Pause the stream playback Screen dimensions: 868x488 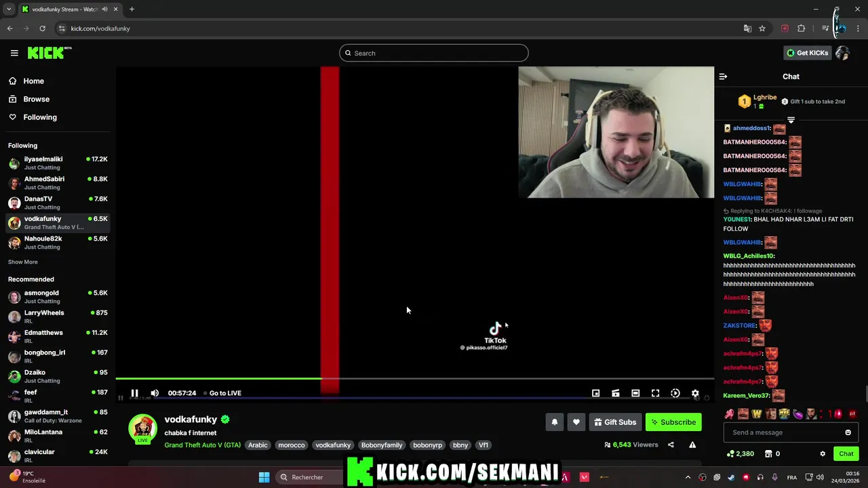[134, 393]
